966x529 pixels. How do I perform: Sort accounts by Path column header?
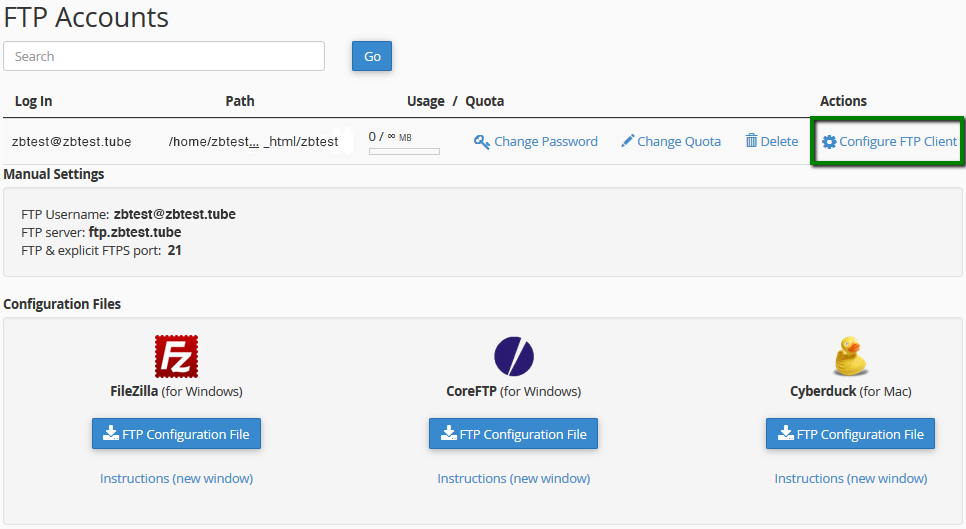(240, 101)
